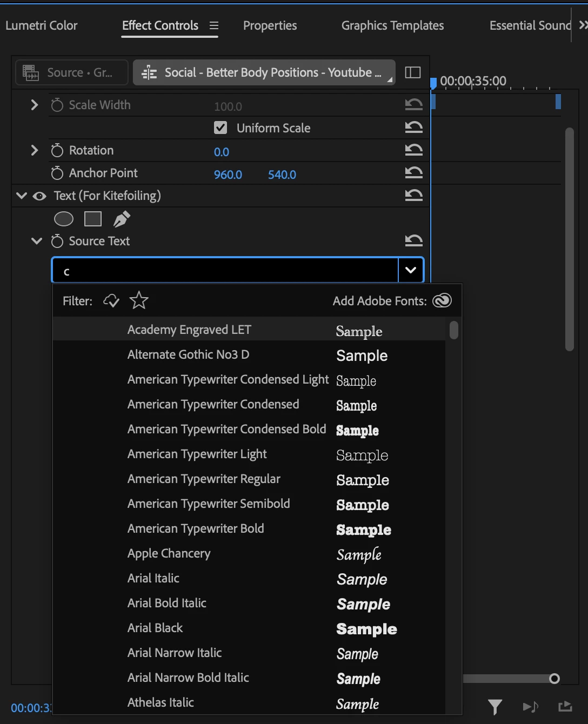Toggle the timeline view panel icon
Screen dimensions: 588x724
click(x=413, y=72)
